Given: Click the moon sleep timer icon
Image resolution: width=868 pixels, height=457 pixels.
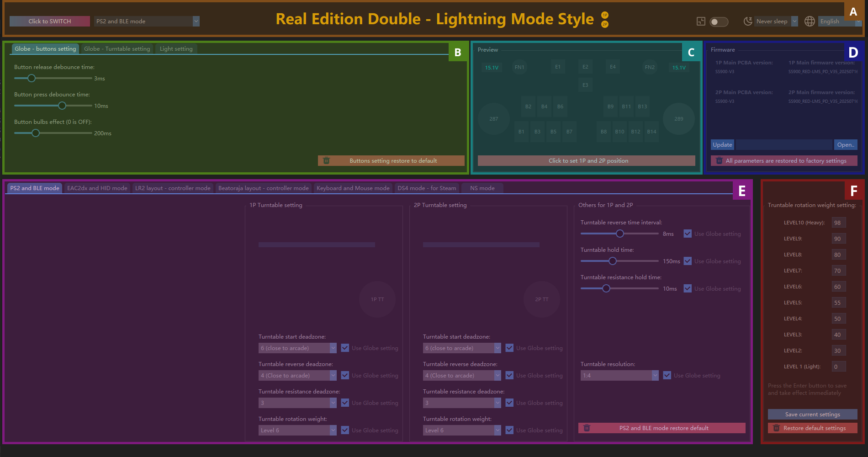Looking at the screenshot, I should click(748, 21).
